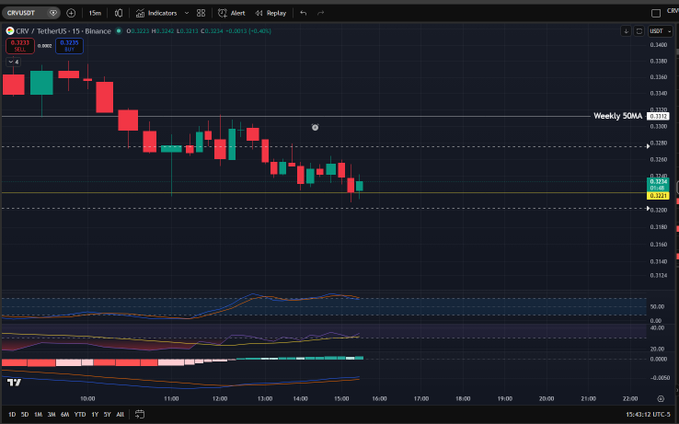The image size is (679, 424).
Task: Open the indicator templates grid icon
Action: coord(201,13)
